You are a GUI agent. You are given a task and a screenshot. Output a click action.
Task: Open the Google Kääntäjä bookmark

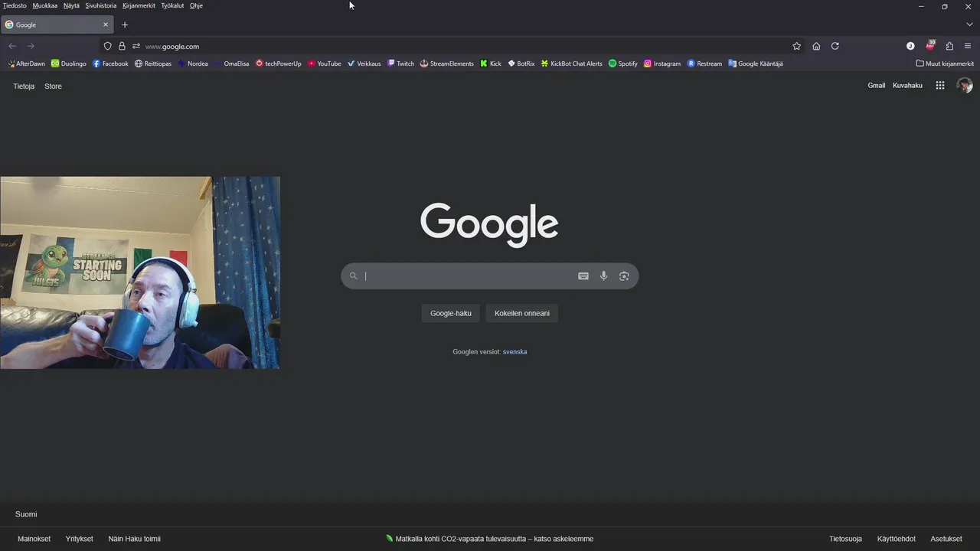click(x=756, y=64)
